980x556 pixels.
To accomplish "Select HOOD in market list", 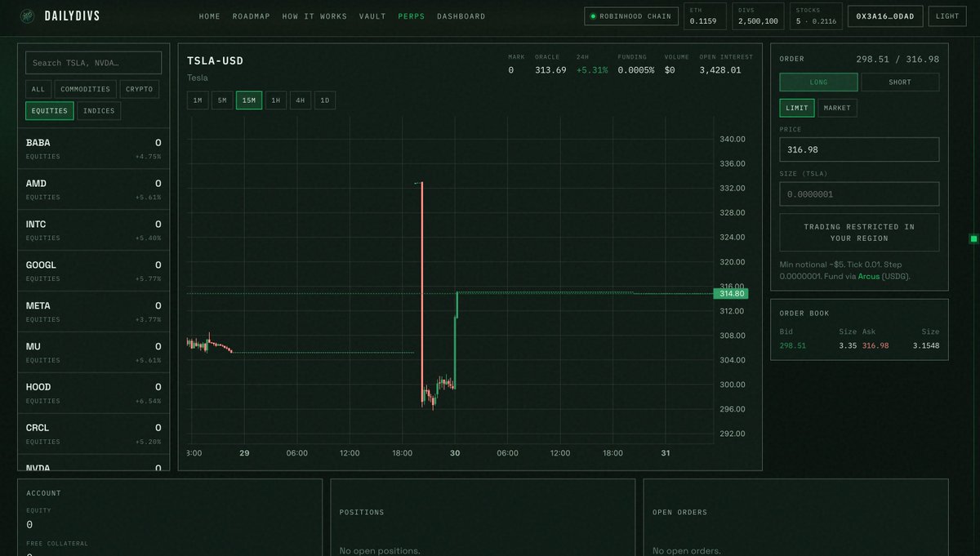I will [93, 393].
